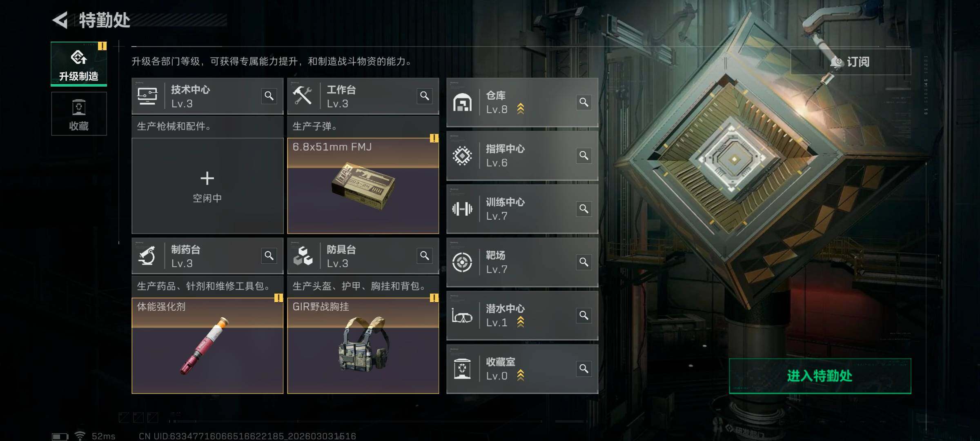The image size is (980, 441).
Task: Inspect 收藏室 via magnifier icon
Action: [584, 369]
